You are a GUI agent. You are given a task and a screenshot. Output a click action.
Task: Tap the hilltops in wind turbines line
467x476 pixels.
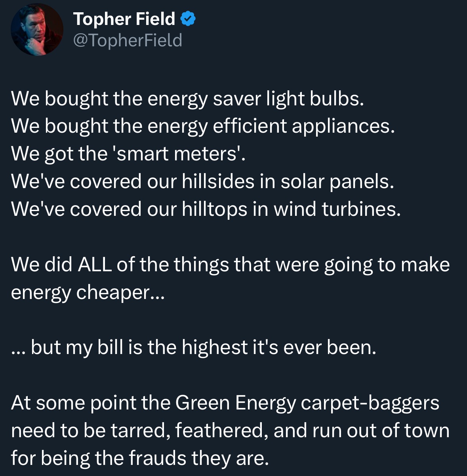tap(206, 209)
